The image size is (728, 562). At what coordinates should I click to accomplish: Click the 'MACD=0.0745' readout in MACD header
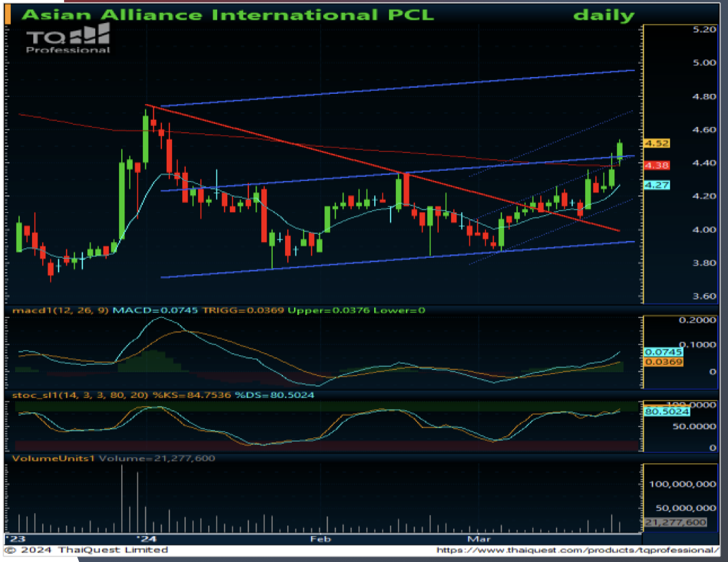155,310
